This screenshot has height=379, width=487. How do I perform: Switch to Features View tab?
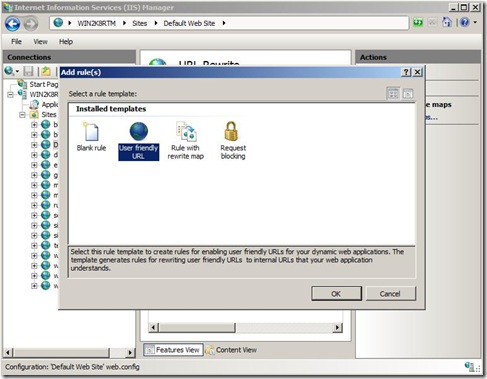click(x=173, y=350)
